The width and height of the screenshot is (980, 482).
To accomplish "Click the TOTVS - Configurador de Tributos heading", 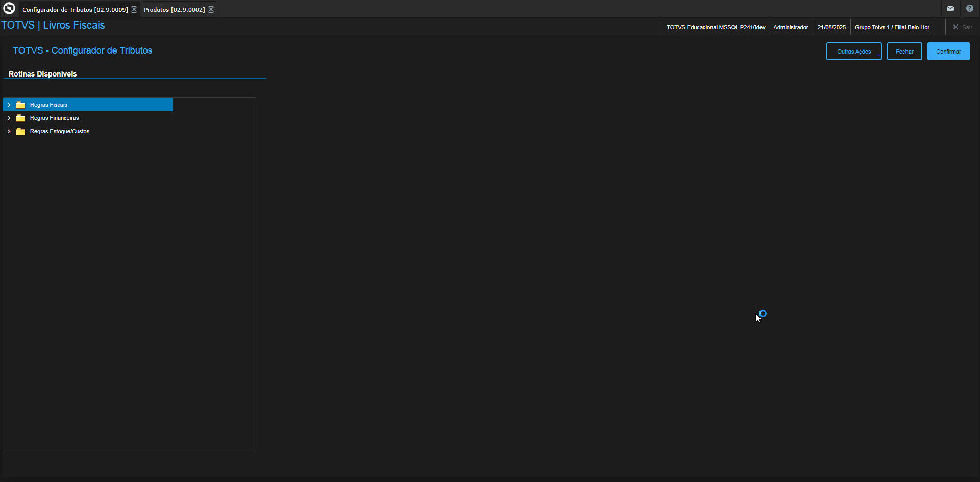I will point(83,50).
